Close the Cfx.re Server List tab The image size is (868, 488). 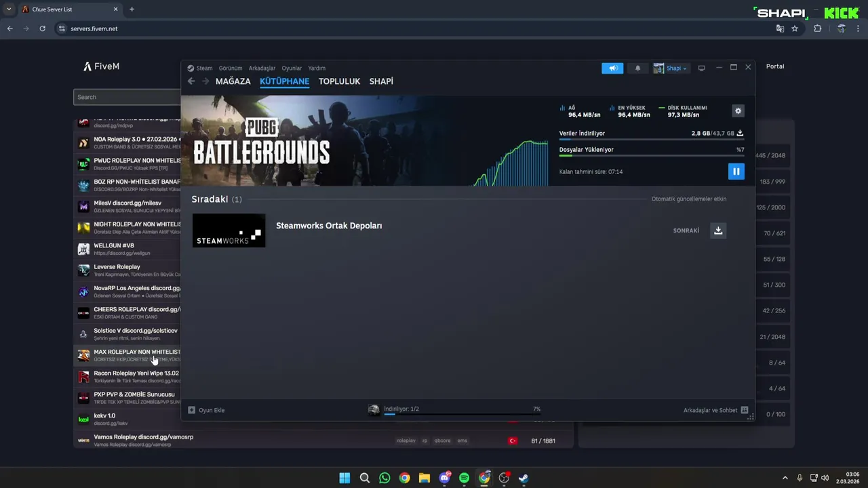pyautogui.click(x=115, y=9)
